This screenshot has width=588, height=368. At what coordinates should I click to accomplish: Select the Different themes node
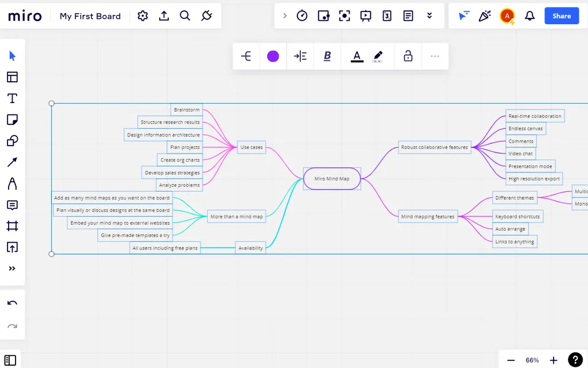514,198
